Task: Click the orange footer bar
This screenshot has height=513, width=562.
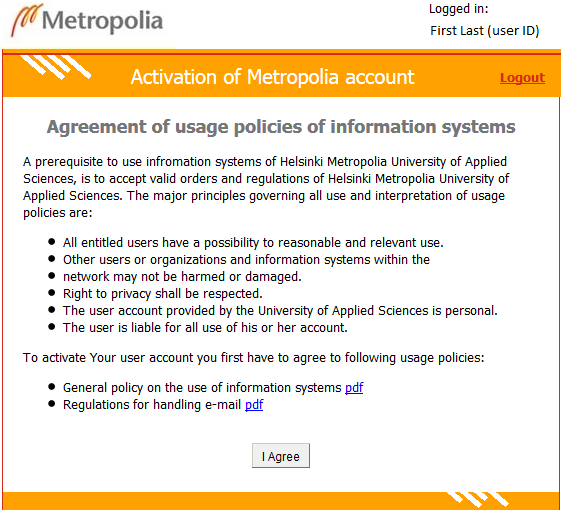Action: pos(281,501)
